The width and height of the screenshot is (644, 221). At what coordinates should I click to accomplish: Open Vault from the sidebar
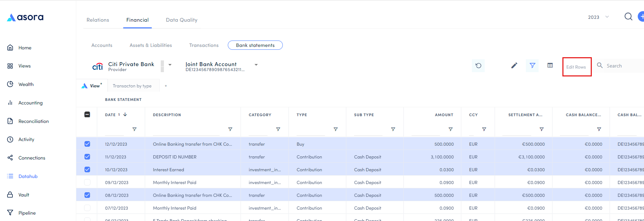pyautogui.click(x=24, y=195)
